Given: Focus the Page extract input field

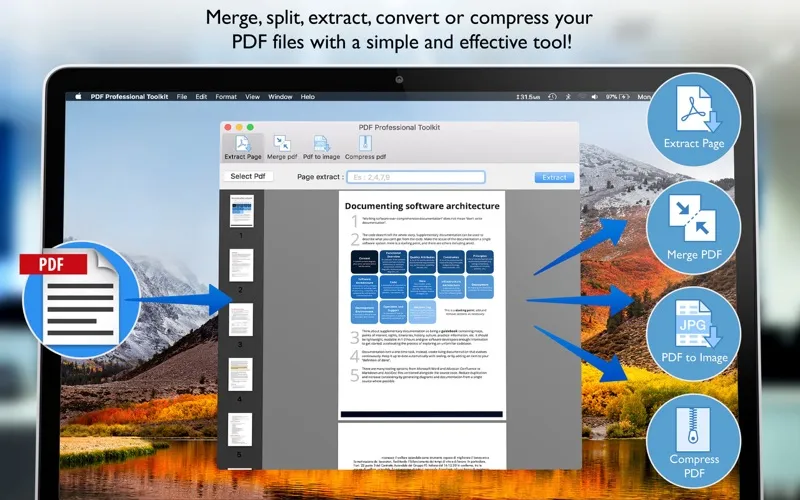Looking at the screenshot, I should [x=416, y=177].
